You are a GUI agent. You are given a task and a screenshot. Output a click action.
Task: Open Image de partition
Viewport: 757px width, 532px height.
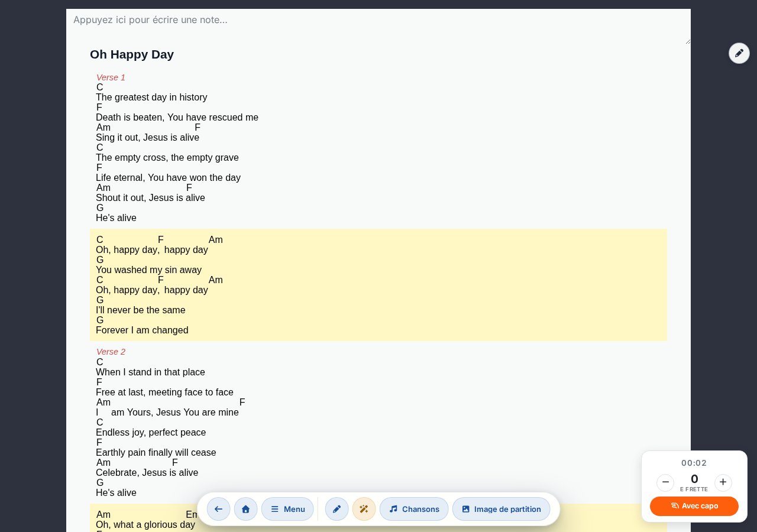click(x=501, y=509)
